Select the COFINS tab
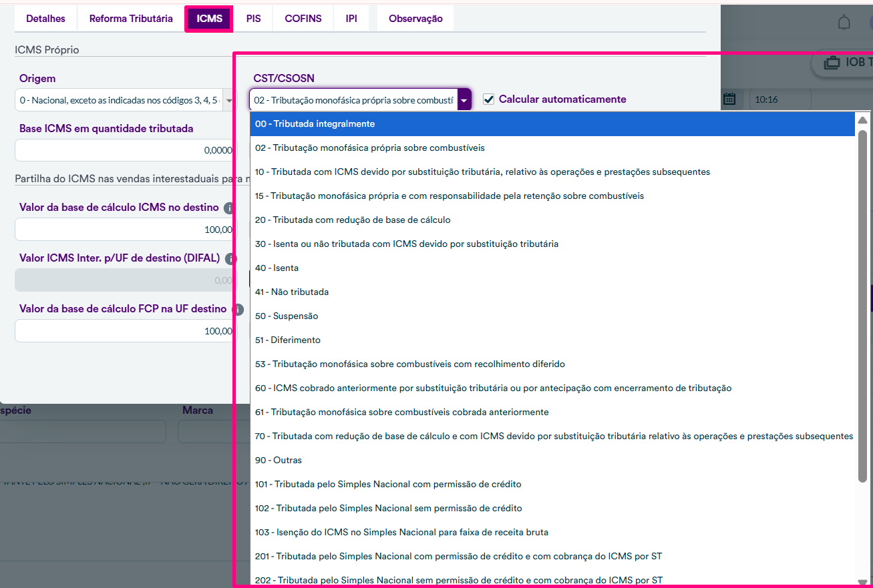This screenshot has width=873, height=588. click(x=303, y=19)
